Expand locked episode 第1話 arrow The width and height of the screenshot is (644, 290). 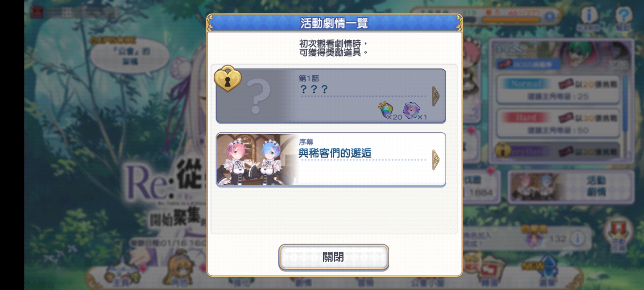pos(436,96)
